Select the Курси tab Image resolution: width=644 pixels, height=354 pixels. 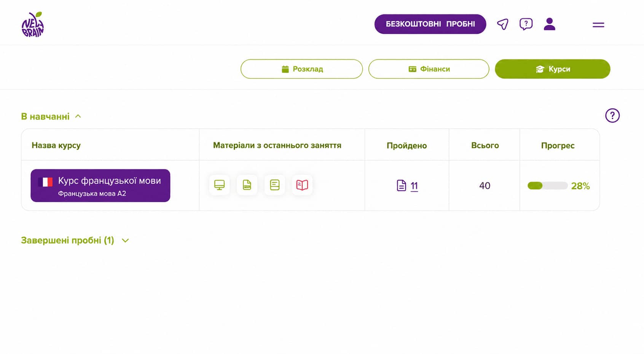[x=552, y=69]
